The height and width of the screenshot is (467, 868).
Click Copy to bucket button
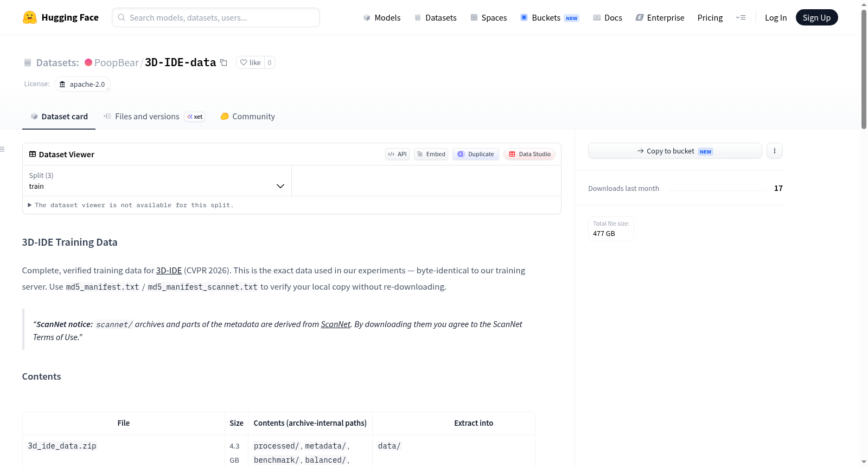point(675,151)
